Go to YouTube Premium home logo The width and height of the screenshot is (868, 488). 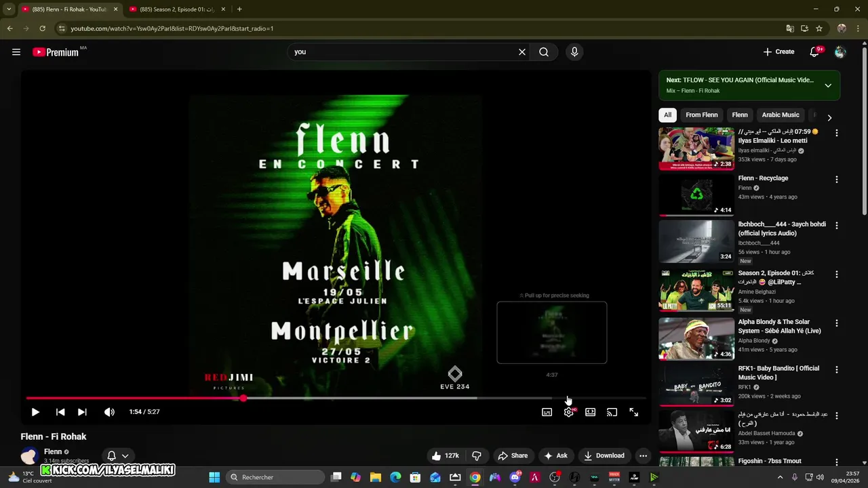pyautogui.click(x=56, y=52)
